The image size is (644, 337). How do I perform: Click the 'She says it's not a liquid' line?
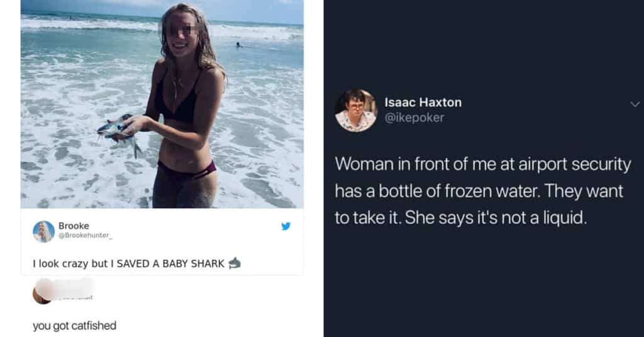coord(496,218)
